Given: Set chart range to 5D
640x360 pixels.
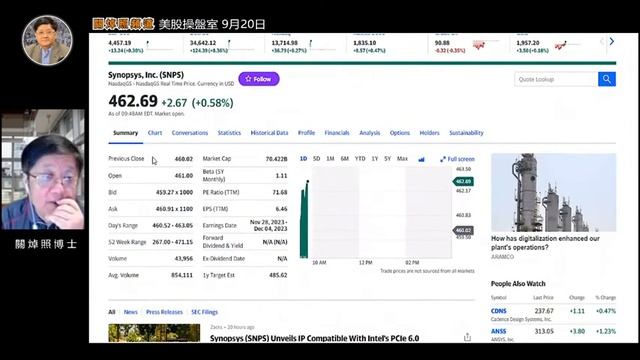Looking at the screenshot, I should click(x=316, y=159).
